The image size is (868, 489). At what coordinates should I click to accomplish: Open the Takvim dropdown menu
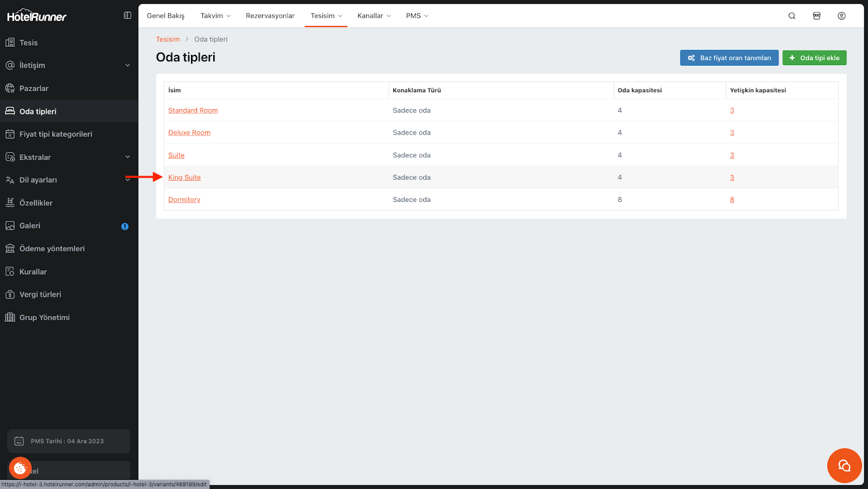(215, 16)
